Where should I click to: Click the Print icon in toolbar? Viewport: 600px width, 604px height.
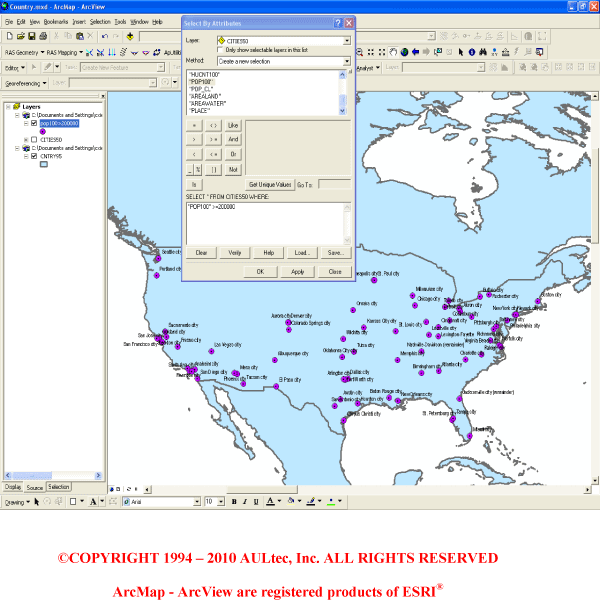[43, 36]
